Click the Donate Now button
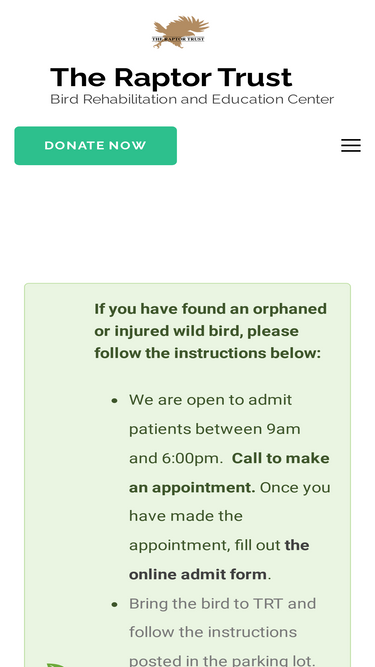 click(x=96, y=145)
